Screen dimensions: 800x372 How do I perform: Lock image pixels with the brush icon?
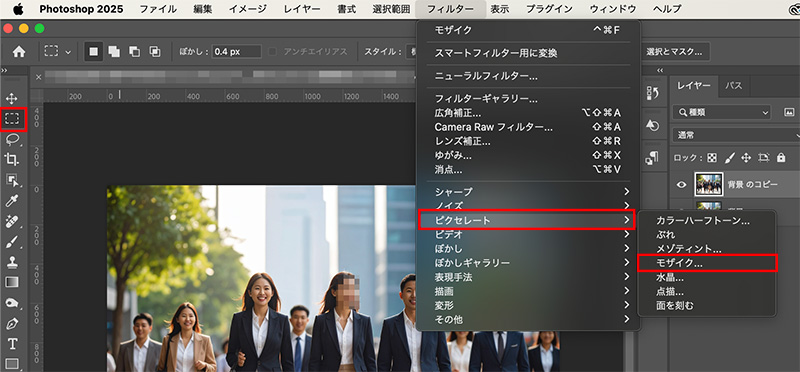point(730,158)
